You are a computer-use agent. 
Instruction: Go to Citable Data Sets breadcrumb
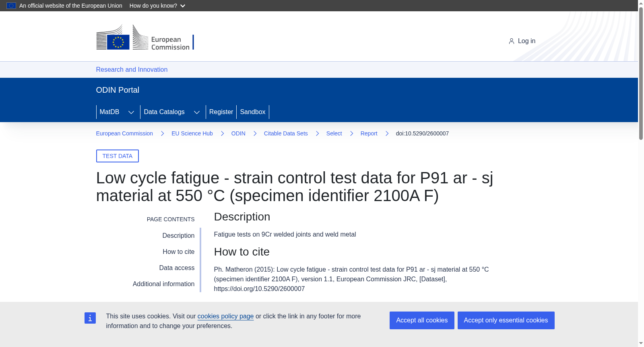point(286,133)
